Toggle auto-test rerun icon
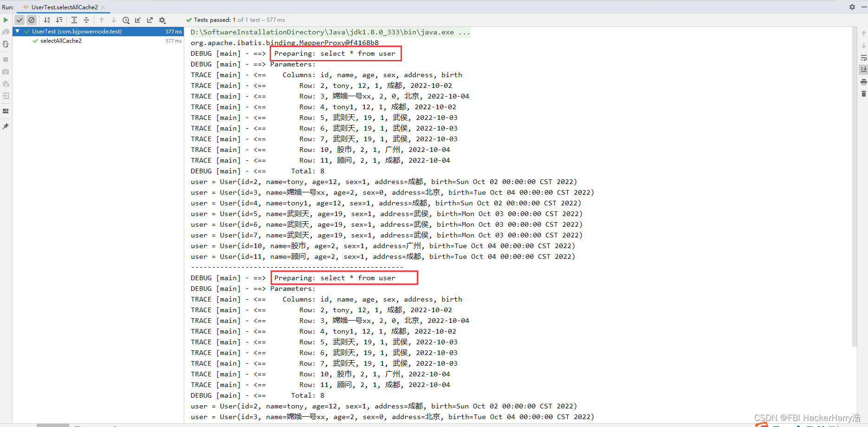 tap(6, 44)
